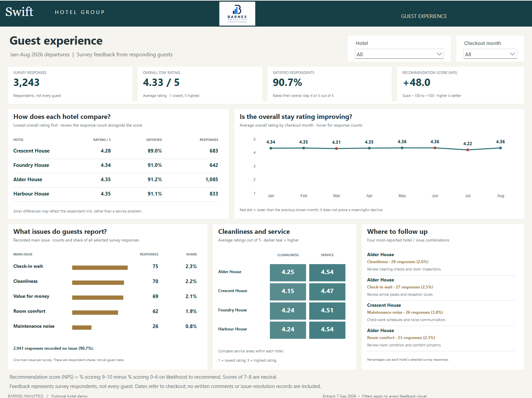Click the SHARE column header
Image resolution: width=532 pixels, height=398 pixels.
[192, 254]
